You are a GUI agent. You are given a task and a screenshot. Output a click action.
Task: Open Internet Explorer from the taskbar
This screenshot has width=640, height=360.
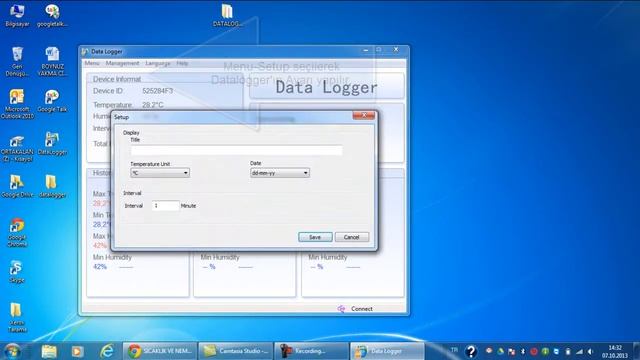pos(107,351)
